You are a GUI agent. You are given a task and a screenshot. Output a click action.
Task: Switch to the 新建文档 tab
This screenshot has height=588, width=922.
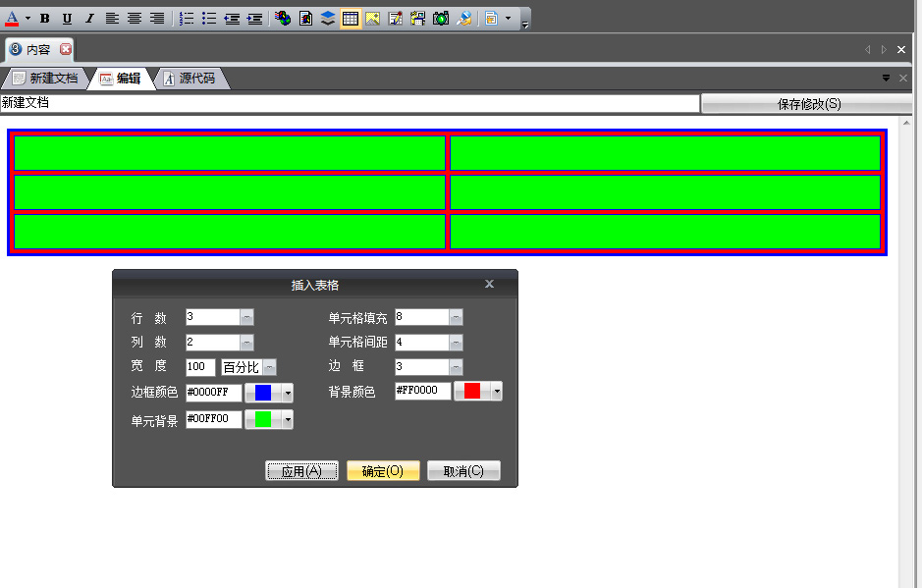click(45, 79)
